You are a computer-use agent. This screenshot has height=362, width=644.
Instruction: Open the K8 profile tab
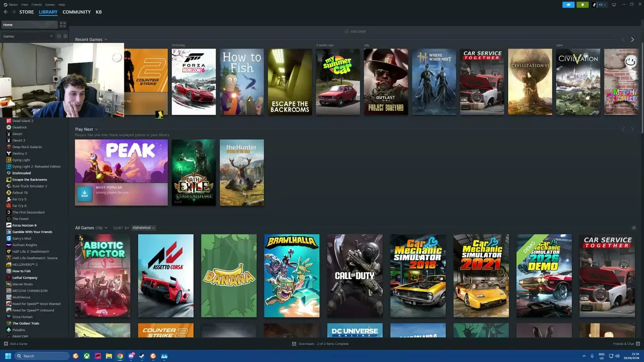99,12
